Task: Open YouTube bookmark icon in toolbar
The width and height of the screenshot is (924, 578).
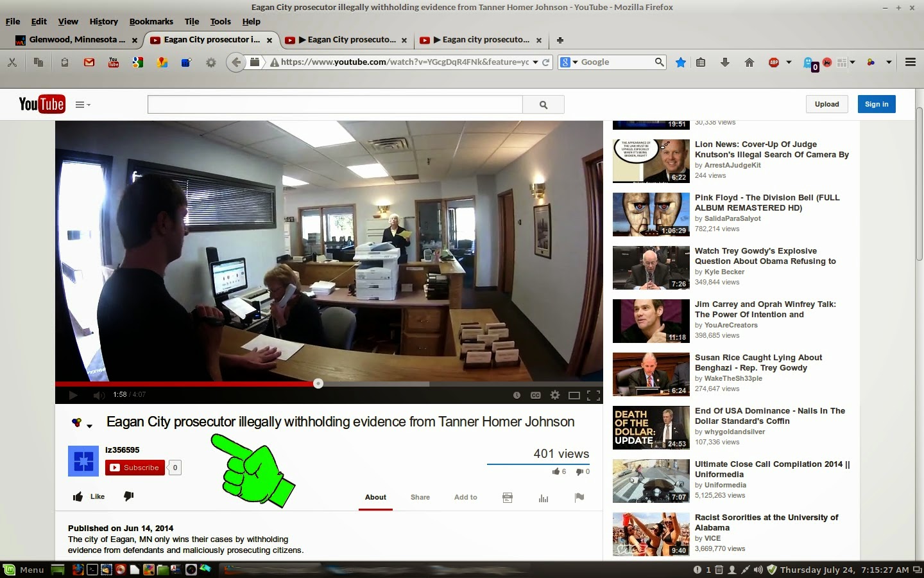Action: (114, 62)
